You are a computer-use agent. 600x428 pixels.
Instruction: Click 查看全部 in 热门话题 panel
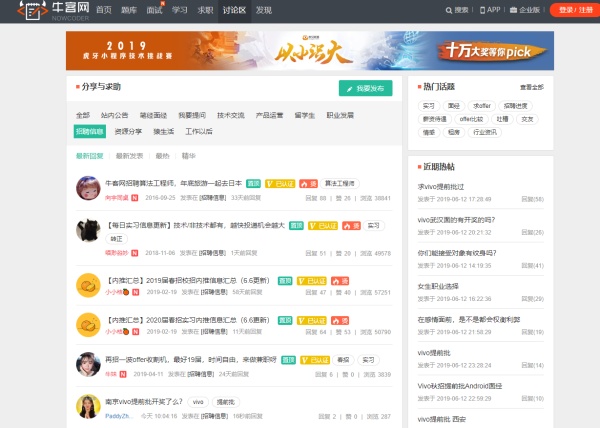click(532, 87)
